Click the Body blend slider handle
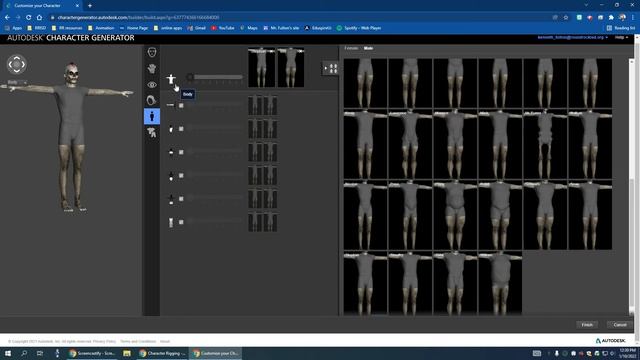Viewport: 640px width, 360px height. point(190,77)
